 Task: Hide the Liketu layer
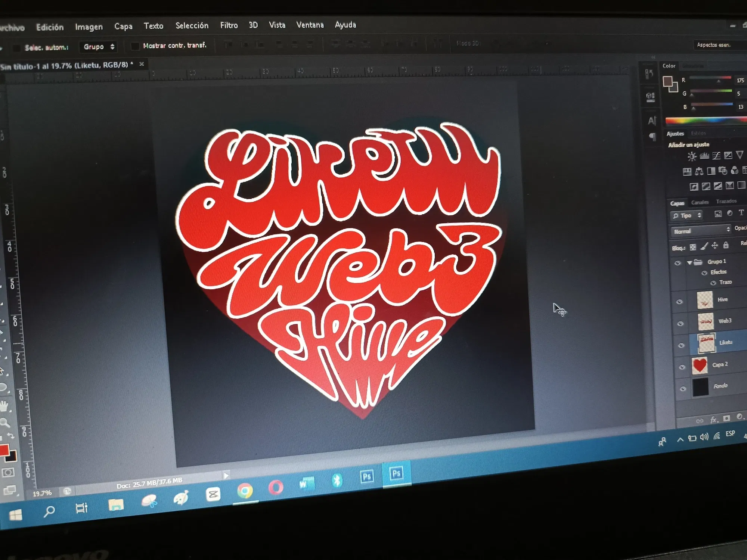(x=681, y=345)
